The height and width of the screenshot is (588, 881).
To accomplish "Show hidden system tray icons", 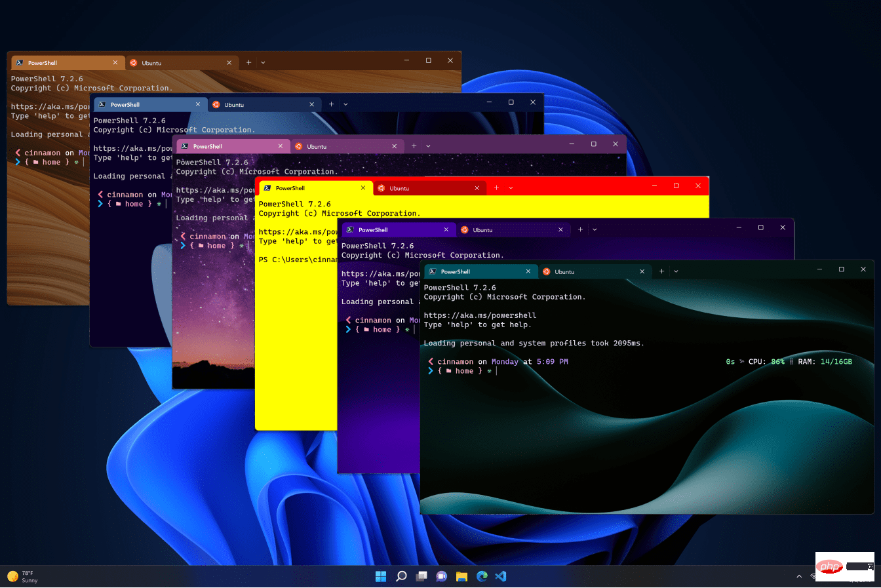I will click(799, 576).
